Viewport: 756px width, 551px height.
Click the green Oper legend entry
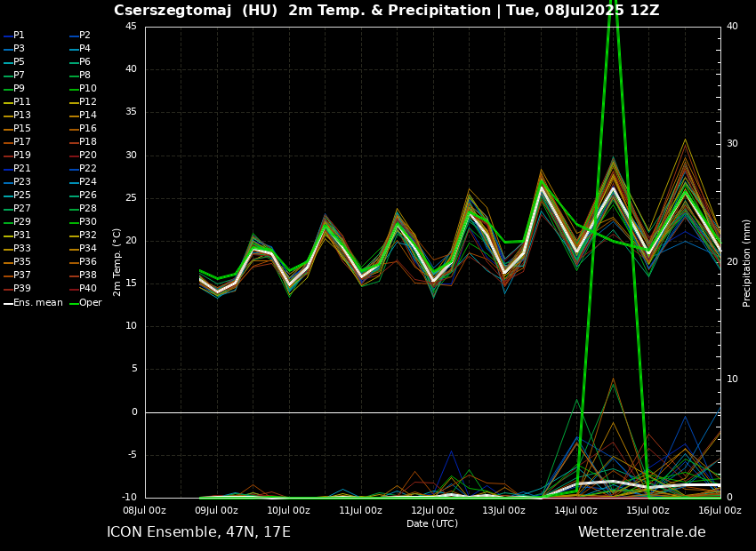90,303
